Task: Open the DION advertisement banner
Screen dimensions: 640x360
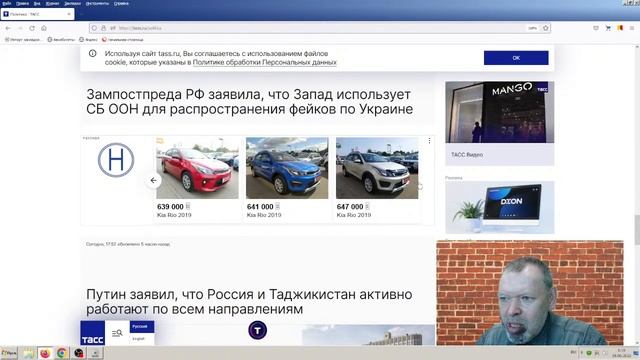Action: (500, 207)
